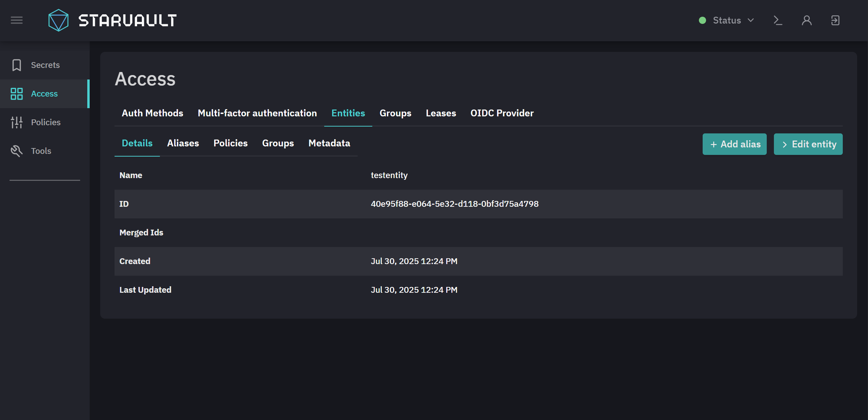Image resolution: width=868 pixels, height=420 pixels.
Task: Click the Secrets bookmark icon
Action: [x=17, y=65]
